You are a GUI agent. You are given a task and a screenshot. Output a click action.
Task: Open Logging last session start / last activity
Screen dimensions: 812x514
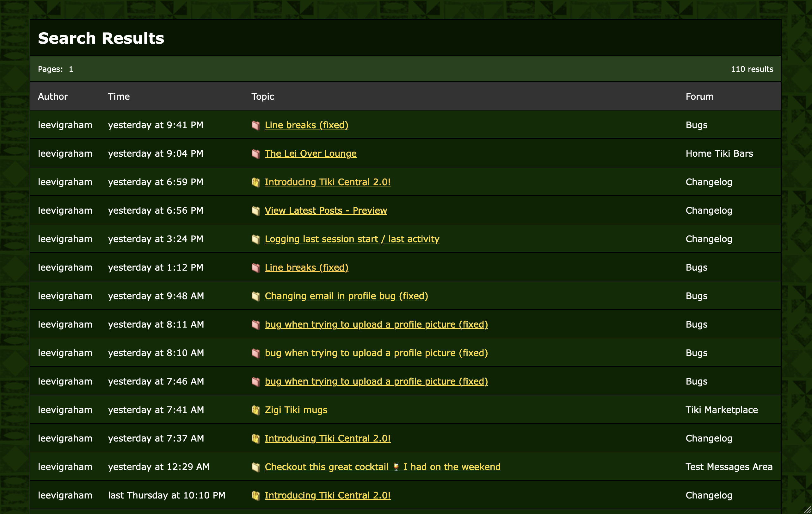[x=352, y=239]
